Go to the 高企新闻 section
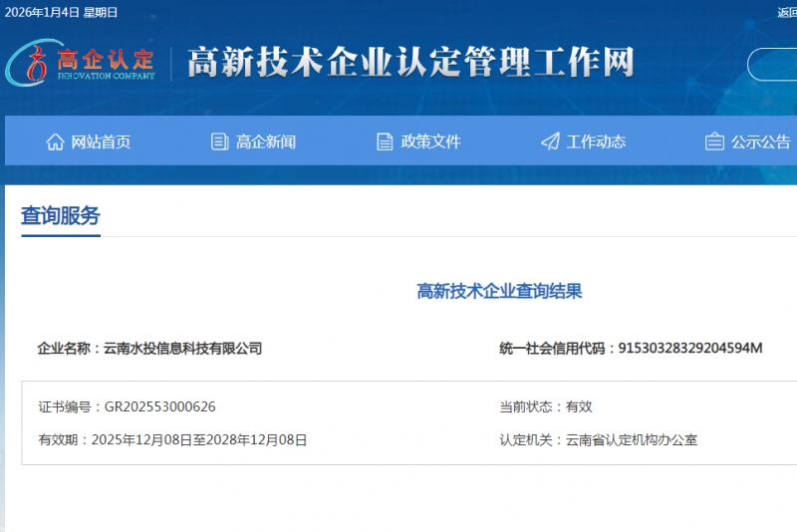Screen dimensions: 797x532 266,141
